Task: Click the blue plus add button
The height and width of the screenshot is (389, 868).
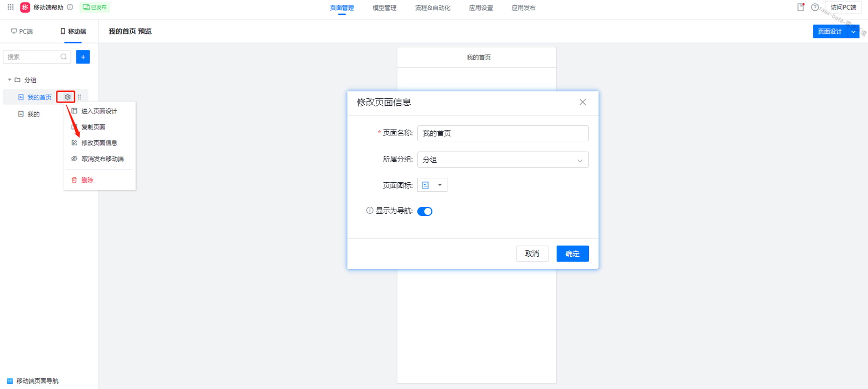Action: (83, 57)
